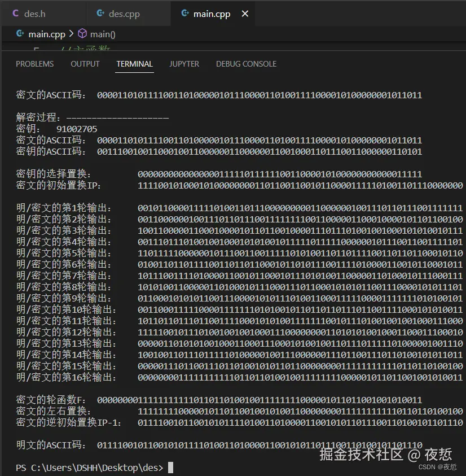The height and width of the screenshot is (476, 466).
Task: Close the main.cpp tab
Action: 245,14
